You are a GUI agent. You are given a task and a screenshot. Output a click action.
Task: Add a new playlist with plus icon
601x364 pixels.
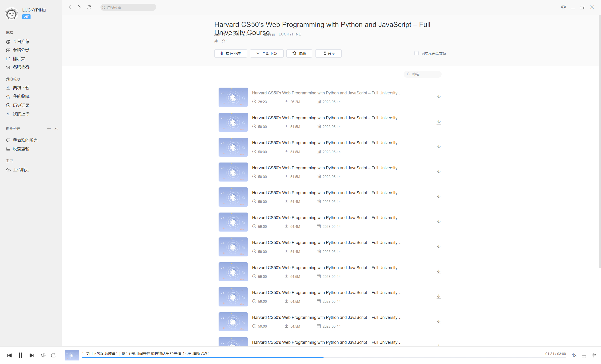(x=49, y=128)
